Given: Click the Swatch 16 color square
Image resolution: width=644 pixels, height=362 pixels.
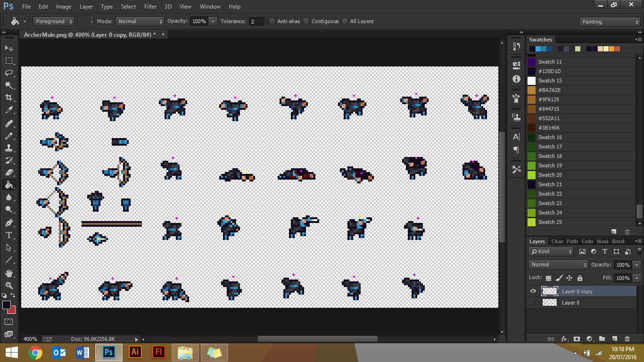Looking at the screenshot, I should coord(531,137).
